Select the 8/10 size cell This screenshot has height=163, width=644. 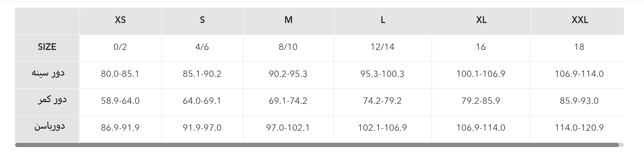(288, 47)
